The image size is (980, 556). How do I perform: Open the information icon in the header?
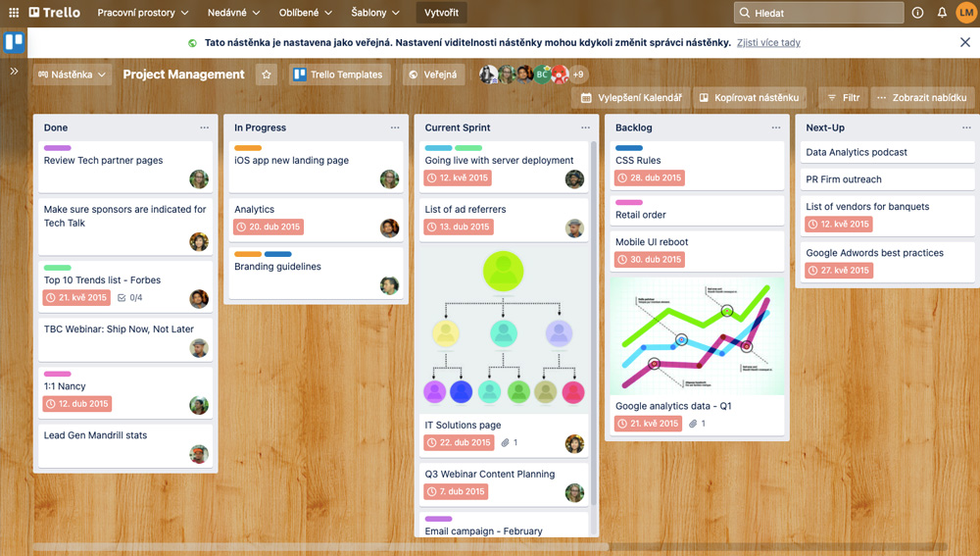coord(917,13)
